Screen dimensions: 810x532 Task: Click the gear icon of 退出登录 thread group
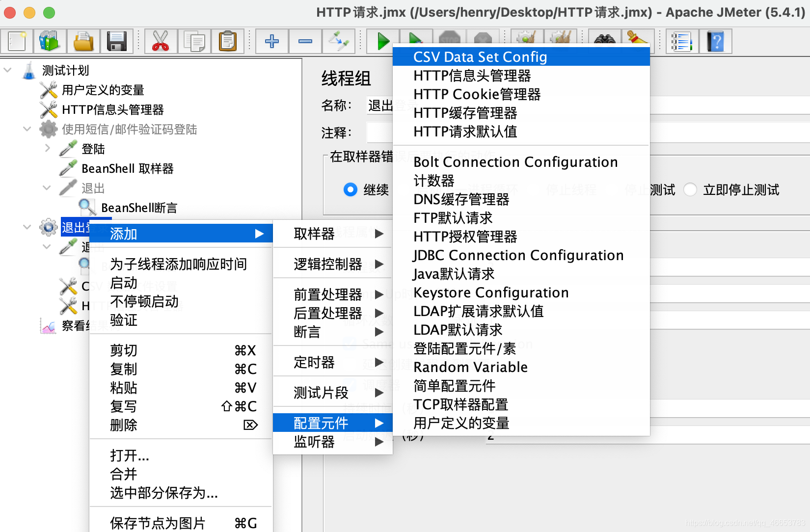(49, 227)
